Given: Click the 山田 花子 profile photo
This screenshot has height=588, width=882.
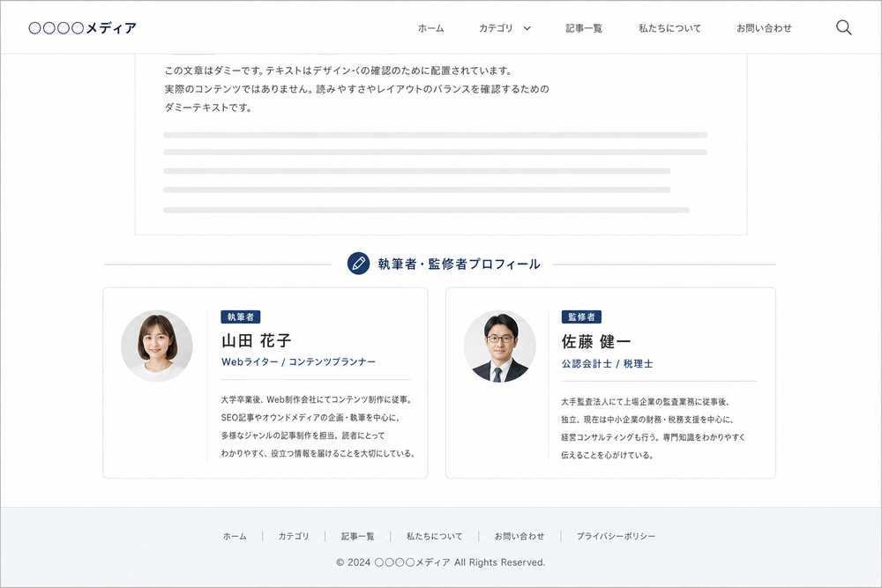Looking at the screenshot, I should tap(157, 346).
